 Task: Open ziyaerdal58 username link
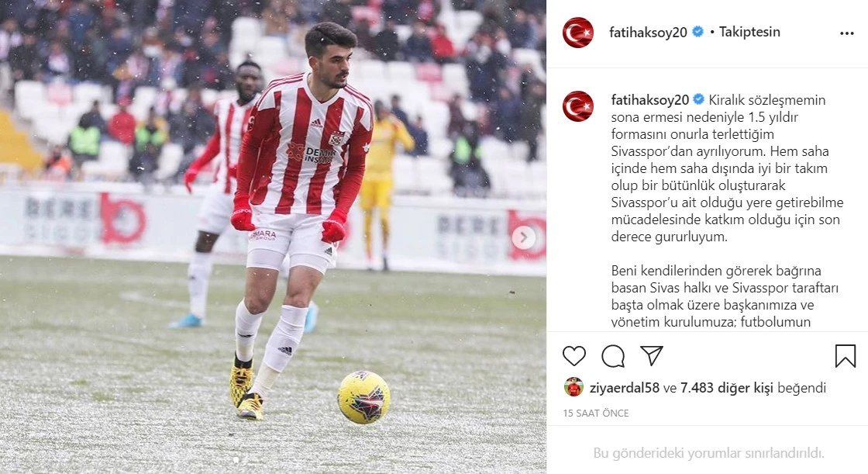[625, 388]
